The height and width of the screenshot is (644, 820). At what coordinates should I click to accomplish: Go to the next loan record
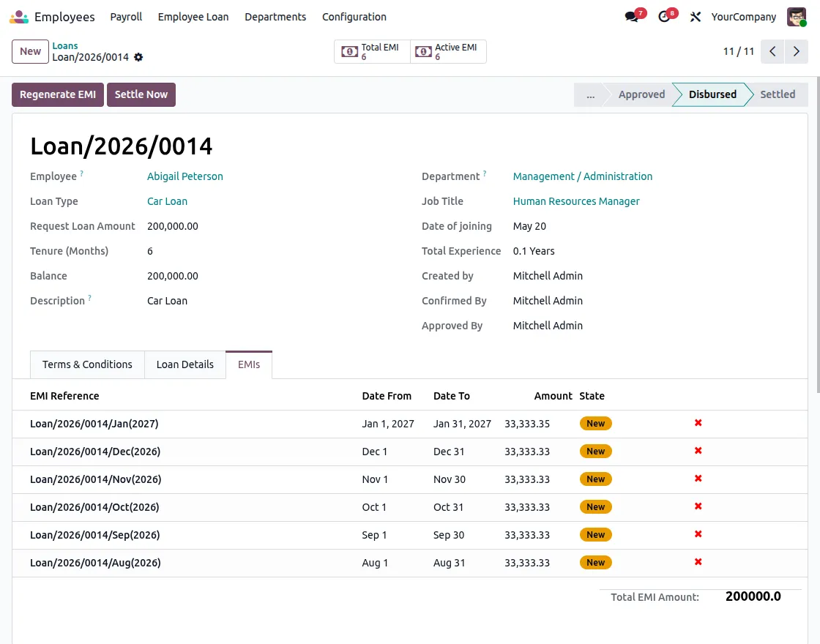point(797,51)
